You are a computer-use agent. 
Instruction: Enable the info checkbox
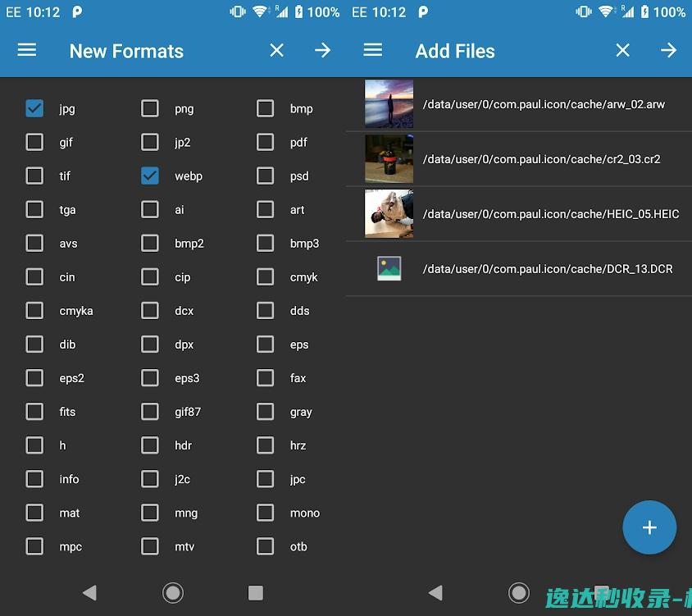[x=34, y=479]
